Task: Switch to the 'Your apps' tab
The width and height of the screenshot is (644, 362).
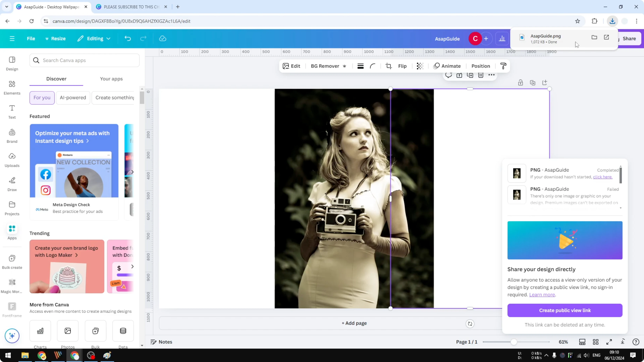Action: click(x=111, y=79)
